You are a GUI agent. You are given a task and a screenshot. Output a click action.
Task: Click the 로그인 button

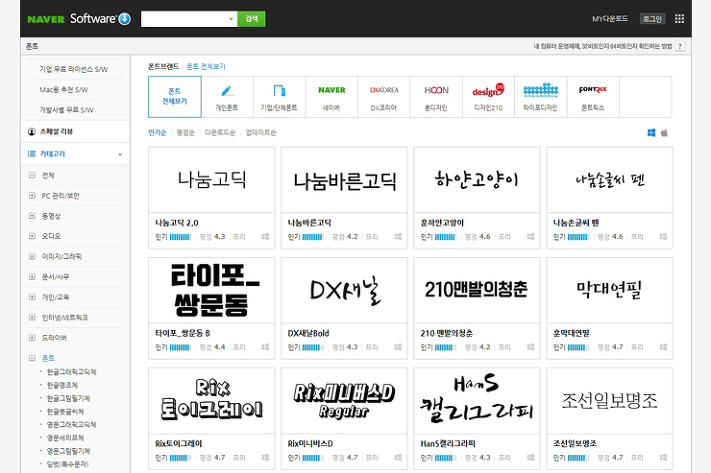tap(653, 19)
